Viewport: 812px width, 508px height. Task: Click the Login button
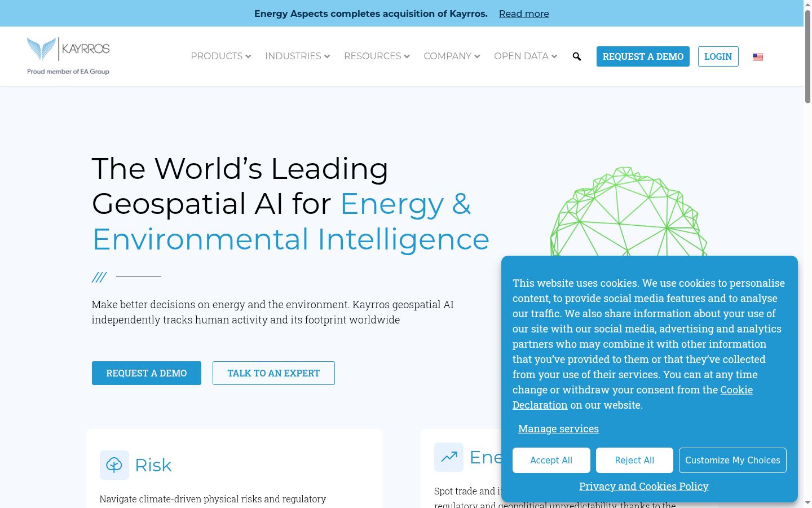718,56
